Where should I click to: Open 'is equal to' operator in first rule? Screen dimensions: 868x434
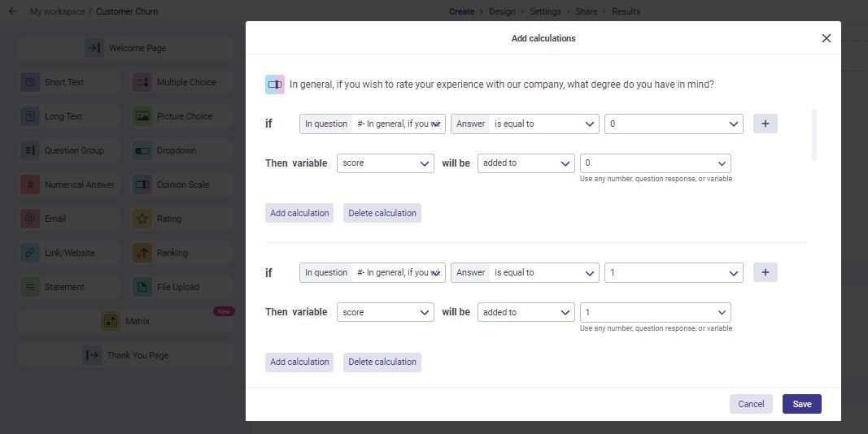click(525, 124)
